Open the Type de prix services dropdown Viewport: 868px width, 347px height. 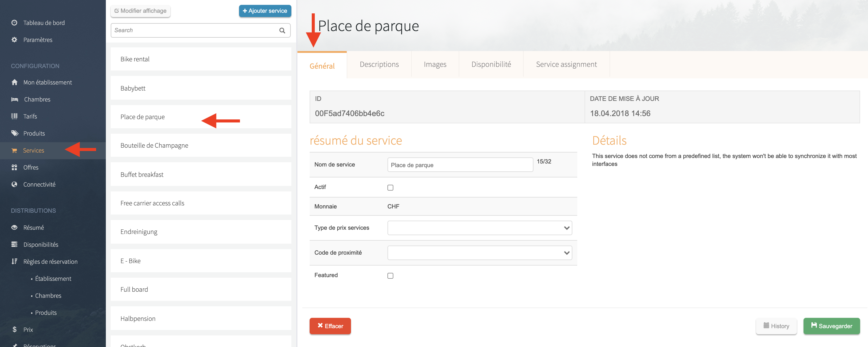[479, 228]
